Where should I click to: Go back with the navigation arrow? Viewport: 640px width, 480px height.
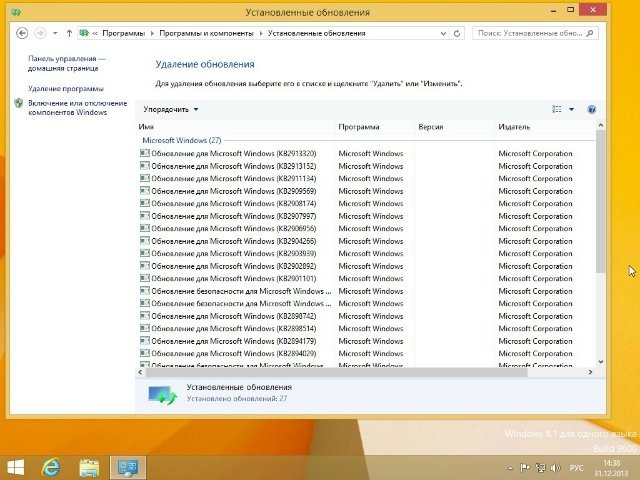pyautogui.click(x=22, y=33)
